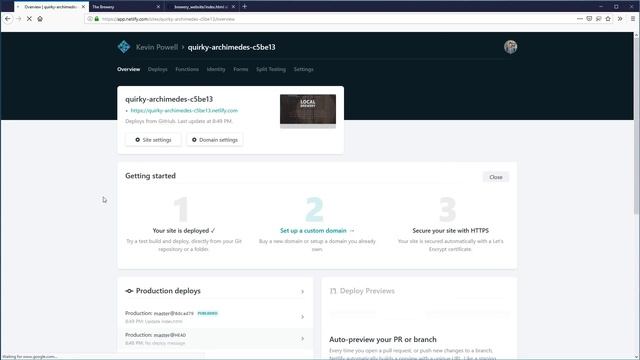Click the Domain settings button
The image size is (640, 360).
[215, 140]
